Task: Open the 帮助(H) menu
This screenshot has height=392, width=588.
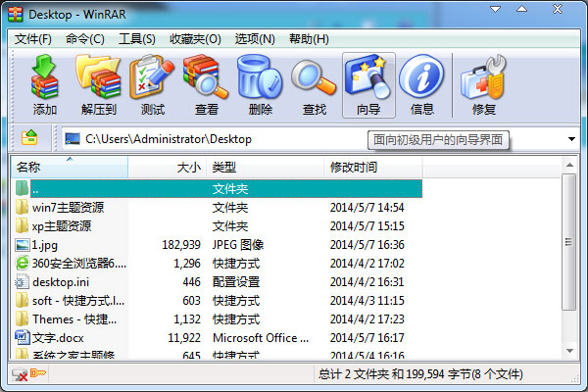Action: (x=309, y=39)
